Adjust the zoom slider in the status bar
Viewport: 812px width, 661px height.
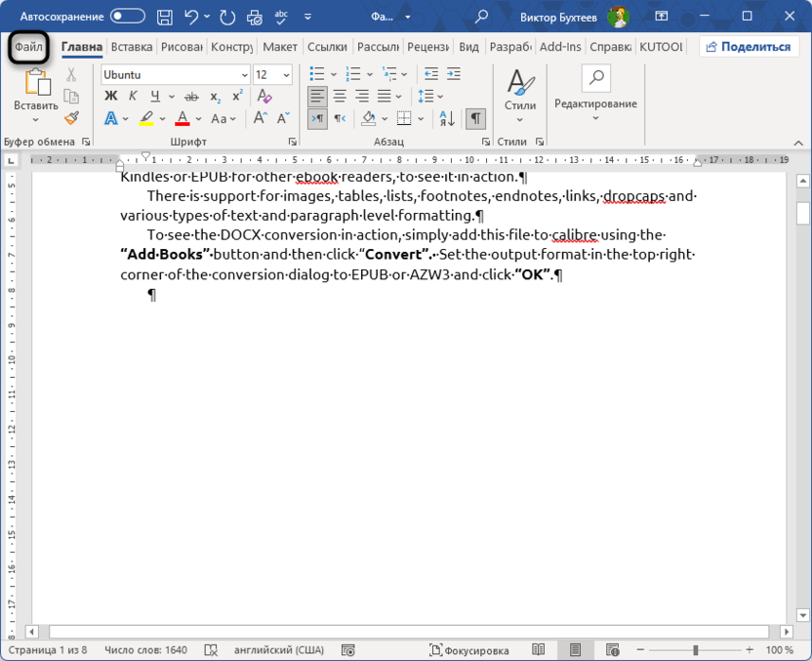click(695, 649)
